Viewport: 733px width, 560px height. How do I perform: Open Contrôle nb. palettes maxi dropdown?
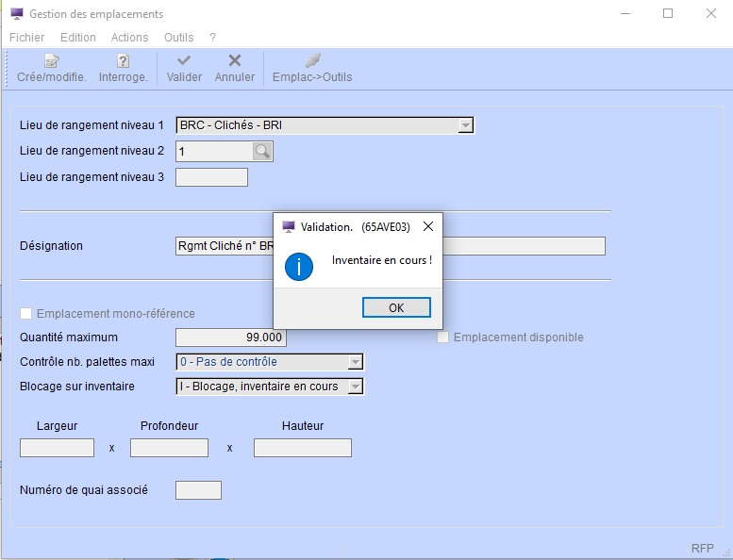tap(355, 362)
